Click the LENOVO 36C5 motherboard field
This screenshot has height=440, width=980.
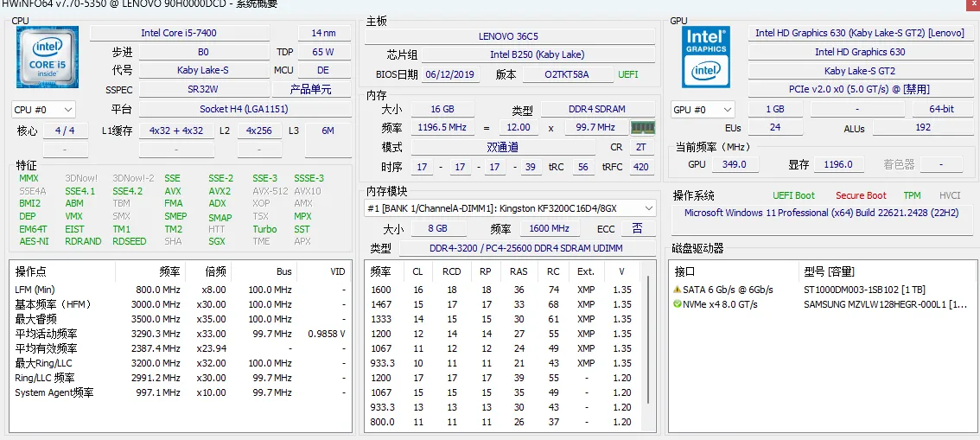510,36
